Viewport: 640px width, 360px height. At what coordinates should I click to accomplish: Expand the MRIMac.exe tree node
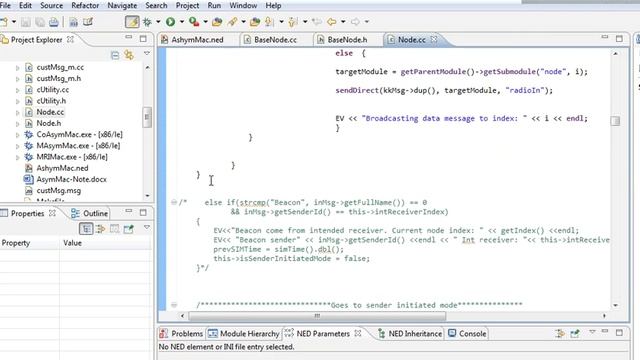point(18,157)
